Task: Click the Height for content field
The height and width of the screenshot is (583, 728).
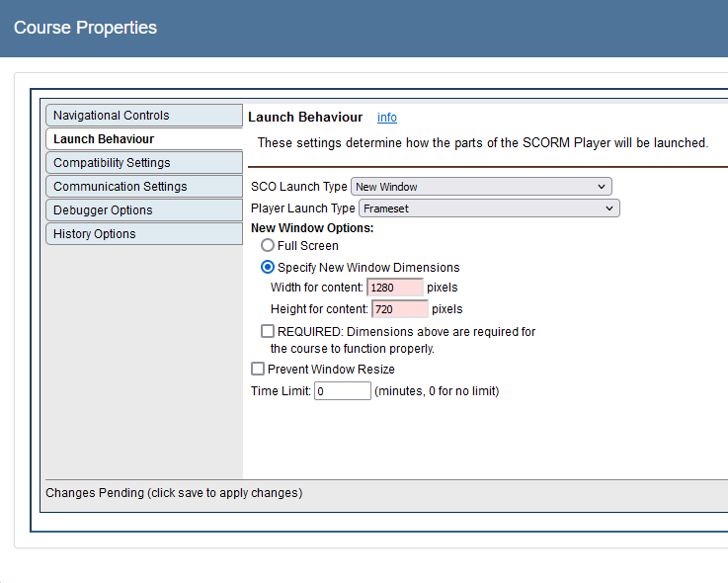Action: [x=399, y=309]
